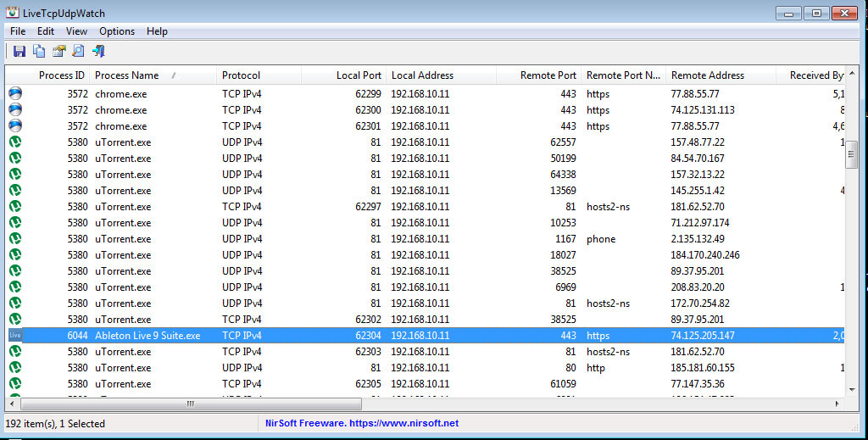868x440 pixels.
Task: Open the Edit menu
Action: tap(46, 31)
